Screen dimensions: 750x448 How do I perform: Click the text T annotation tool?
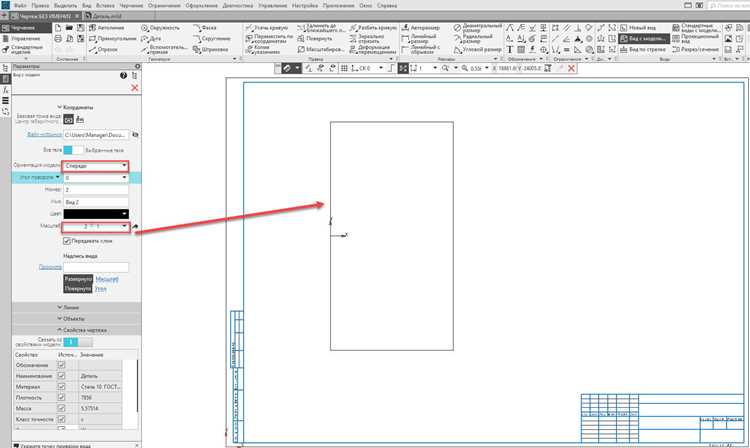(509, 49)
